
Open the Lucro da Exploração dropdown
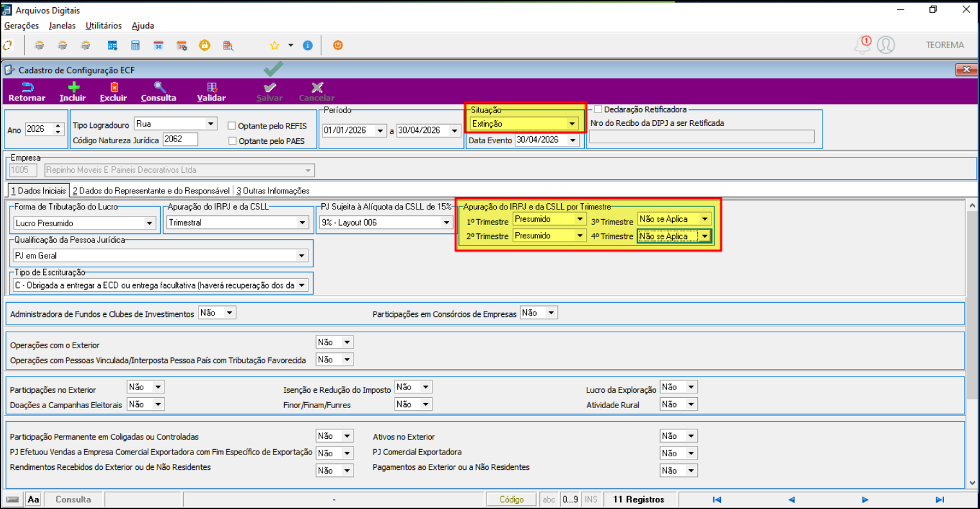point(691,387)
